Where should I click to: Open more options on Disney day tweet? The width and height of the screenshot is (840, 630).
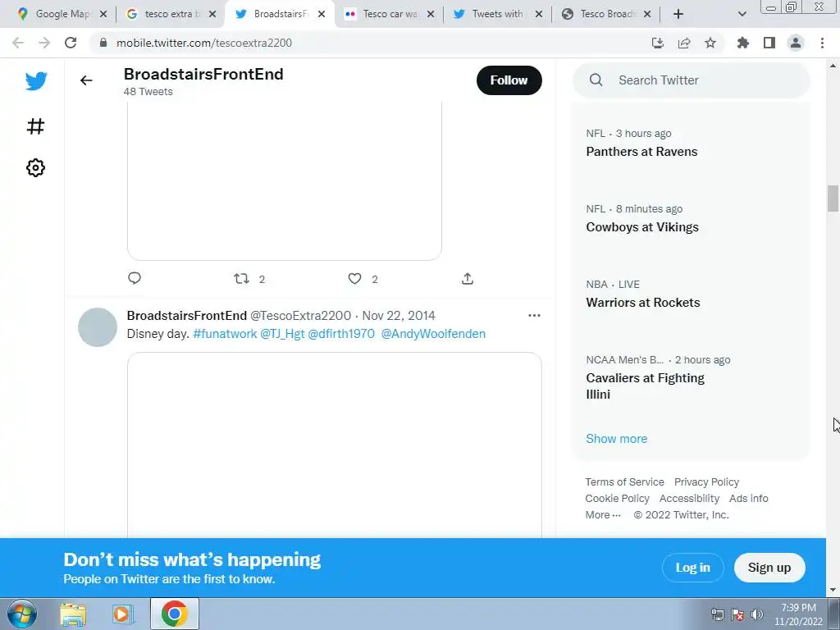(x=534, y=315)
